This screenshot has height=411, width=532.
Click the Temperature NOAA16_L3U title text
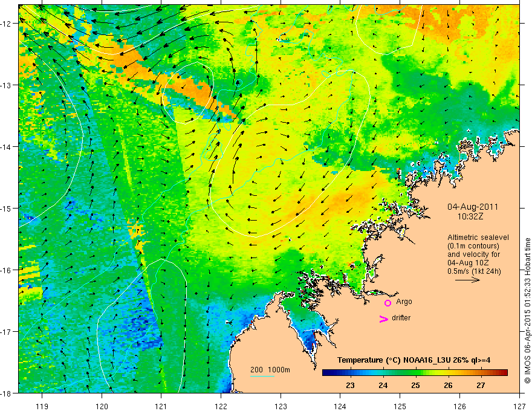coord(414,360)
